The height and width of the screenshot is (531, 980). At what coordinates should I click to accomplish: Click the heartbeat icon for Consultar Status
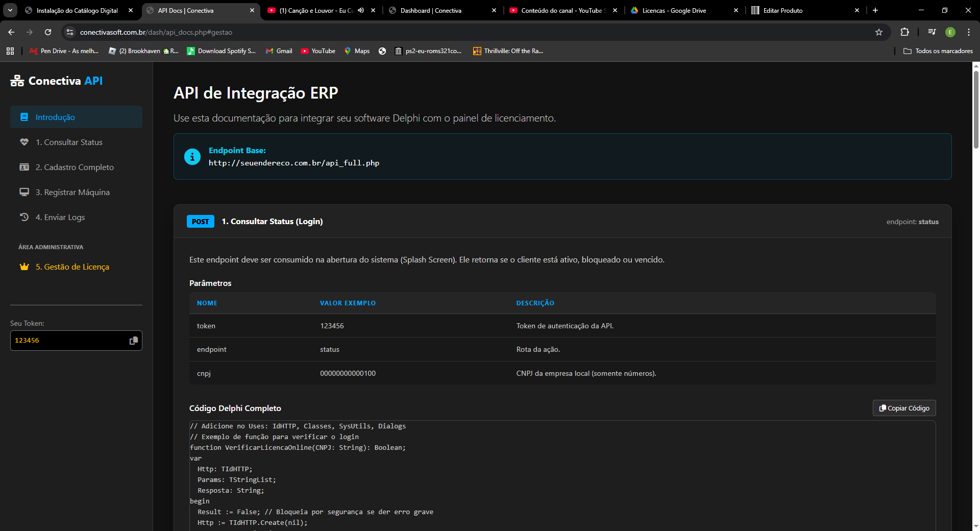24,142
